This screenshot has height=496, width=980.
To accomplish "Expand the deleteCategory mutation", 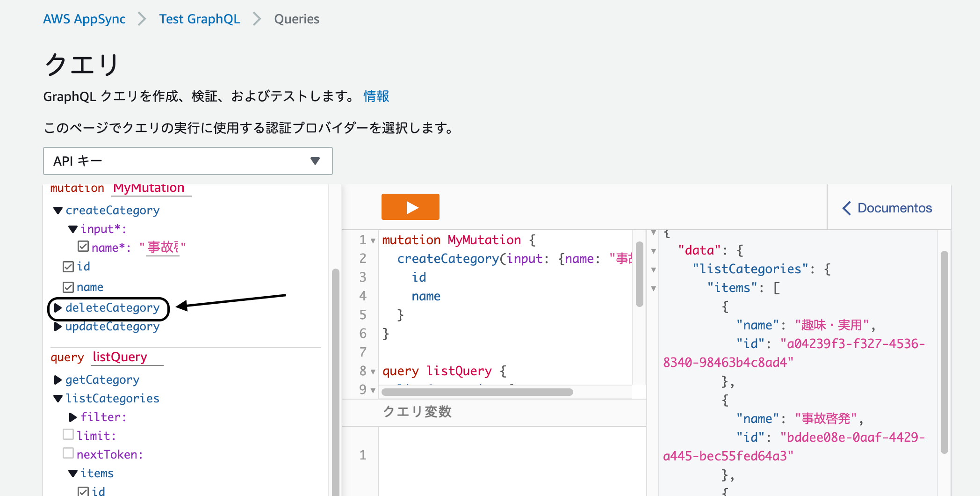I will (58, 308).
